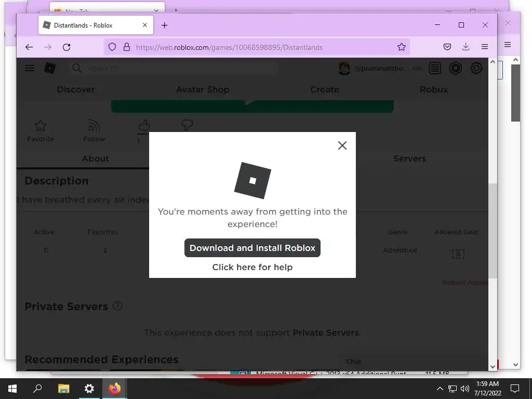
Task: Open network status tray icon
Action: point(453,389)
